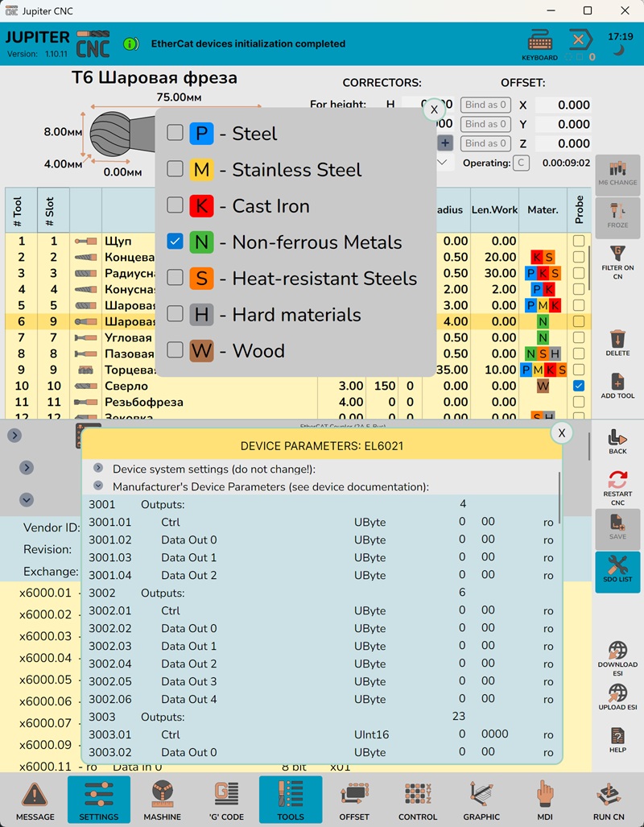
Task: Click the X offset value field
Action: [563, 105]
